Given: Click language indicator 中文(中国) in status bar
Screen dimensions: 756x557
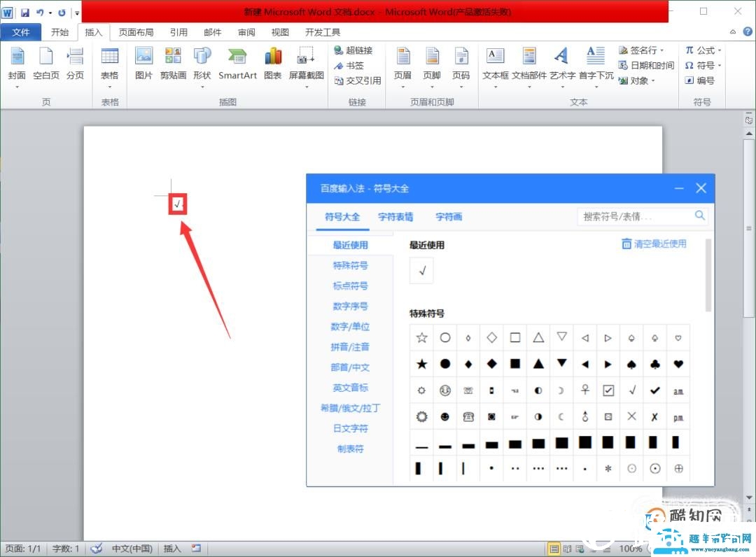Looking at the screenshot, I should (132, 549).
